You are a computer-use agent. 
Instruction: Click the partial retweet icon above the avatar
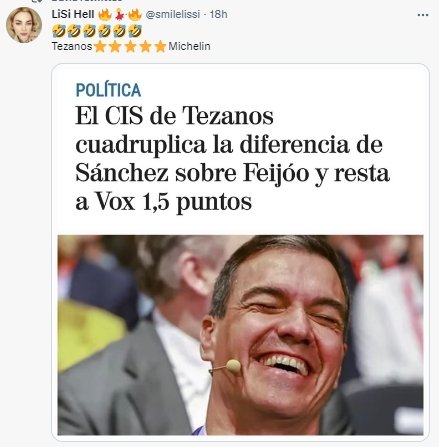(38, 1)
